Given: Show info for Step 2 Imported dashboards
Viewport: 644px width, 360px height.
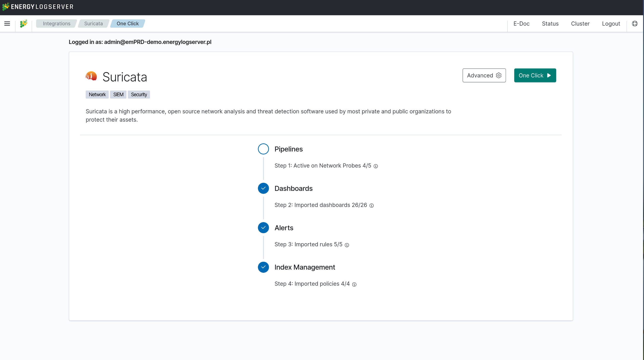Looking at the screenshot, I should click(371, 206).
